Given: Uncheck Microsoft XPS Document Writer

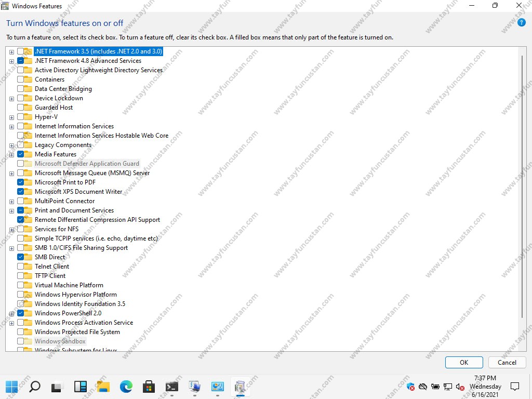Looking at the screenshot, I should [20, 191].
